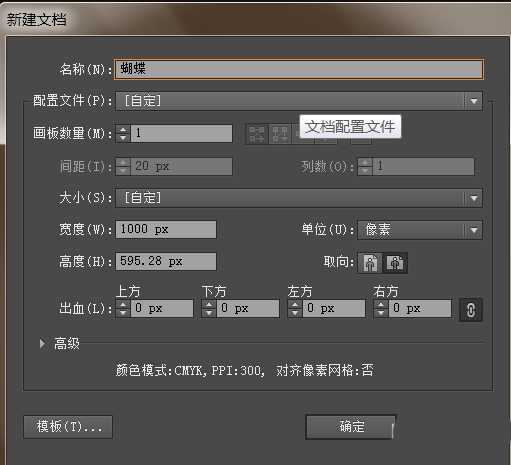This screenshot has height=465, width=511.
Task: Decrease left bleed 左方 with down arrow
Action: (x=295, y=312)
